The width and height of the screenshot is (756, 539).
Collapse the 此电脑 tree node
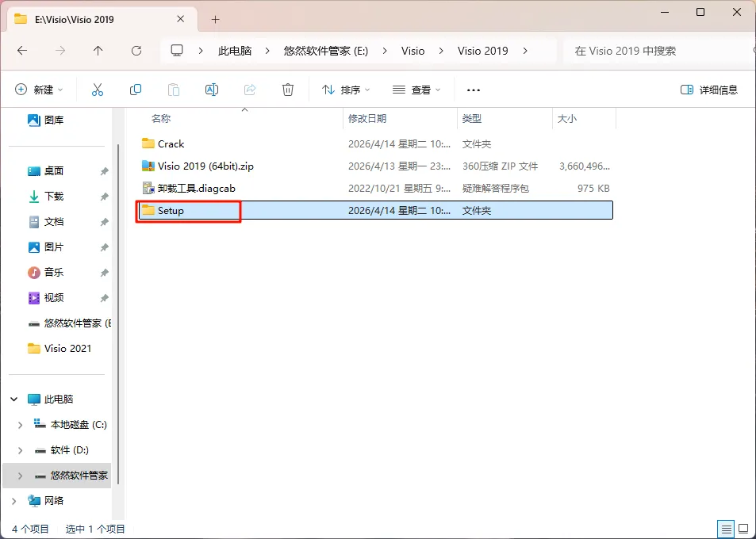coord(14,399)
